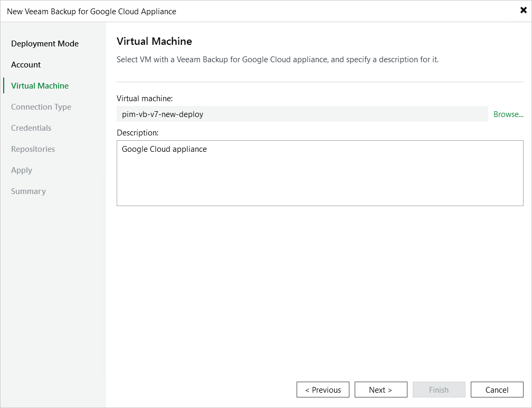Click the disabled Finish button
532x408 pixels.
439,390
